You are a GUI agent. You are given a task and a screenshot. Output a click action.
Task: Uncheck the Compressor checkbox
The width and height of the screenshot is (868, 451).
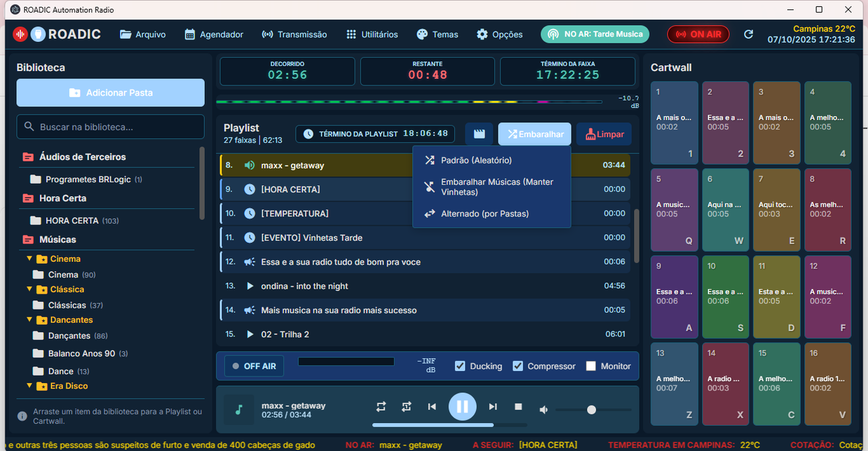click(x=518, y=366)
